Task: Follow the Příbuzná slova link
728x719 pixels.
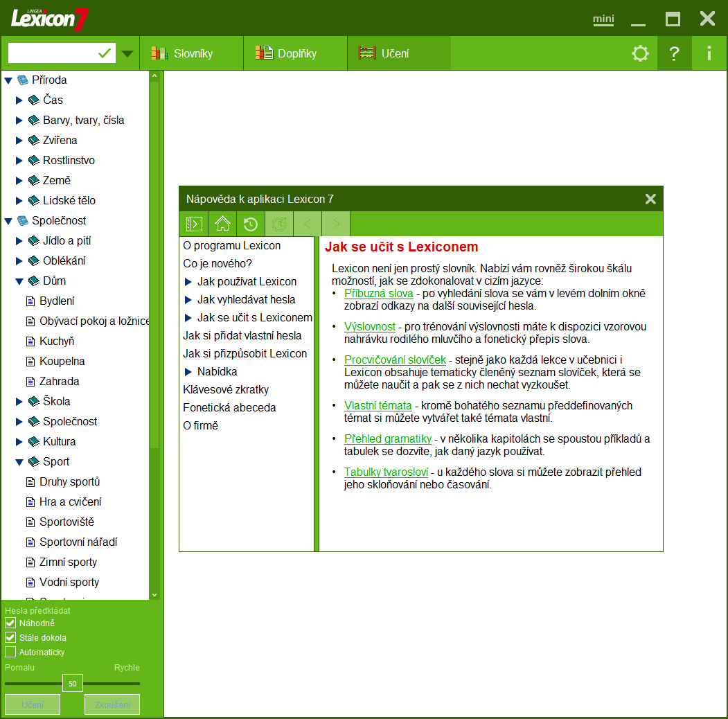Action: (x=378, y=294)
